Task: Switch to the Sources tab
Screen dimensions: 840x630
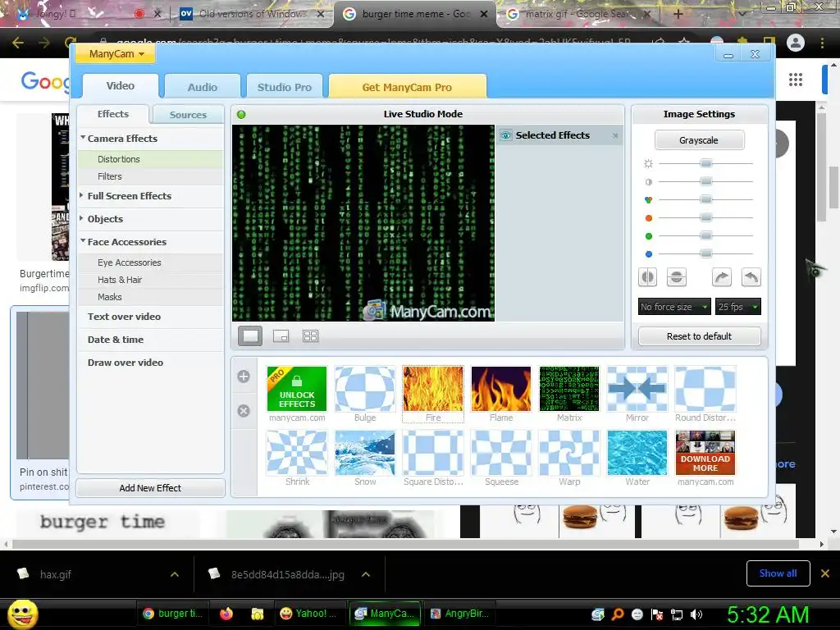Action: pos(188,115)
